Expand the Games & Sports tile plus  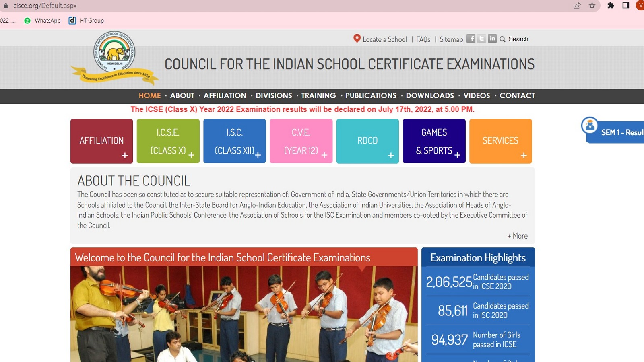pyautogui.click(x=457, y=155)
